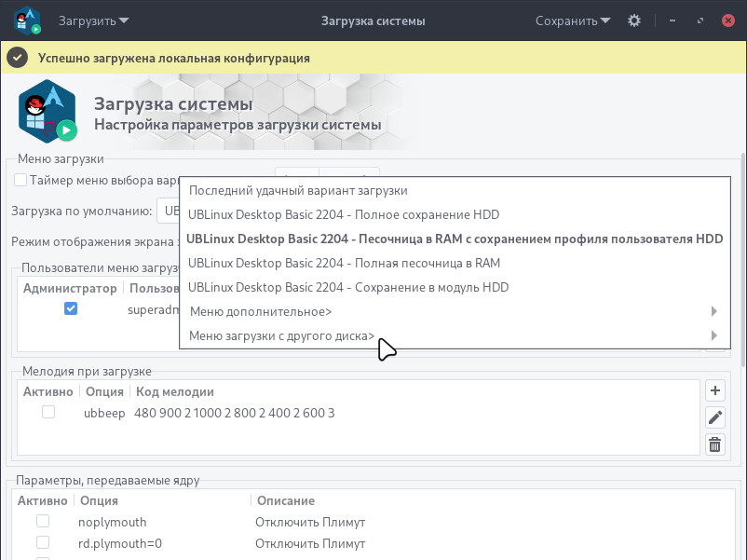
Task: Select the ubbeep melody row
Action: [359, 413]
